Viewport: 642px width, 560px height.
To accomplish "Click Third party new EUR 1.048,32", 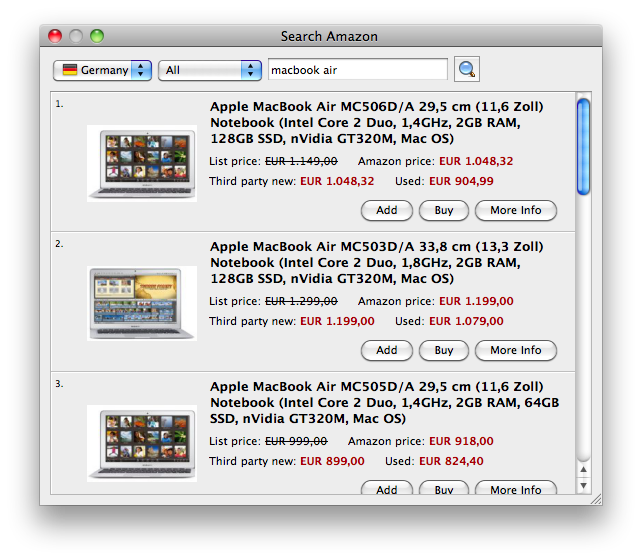I will coord(337,181).
